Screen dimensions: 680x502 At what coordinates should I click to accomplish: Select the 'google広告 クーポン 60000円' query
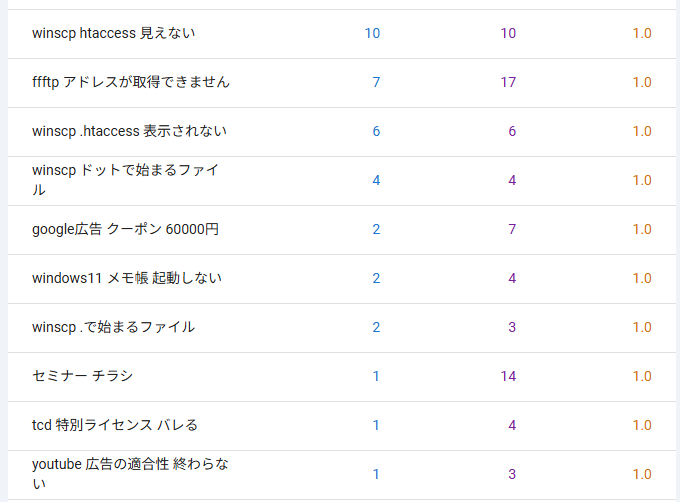[x=125, y=229]
